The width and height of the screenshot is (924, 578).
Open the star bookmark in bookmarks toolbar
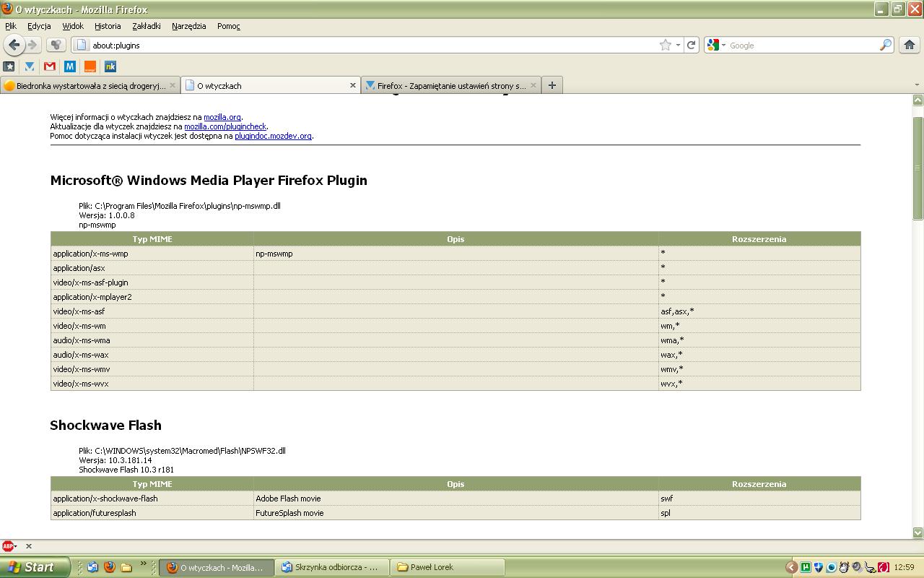pyautogui.click(x=9, y=66)
